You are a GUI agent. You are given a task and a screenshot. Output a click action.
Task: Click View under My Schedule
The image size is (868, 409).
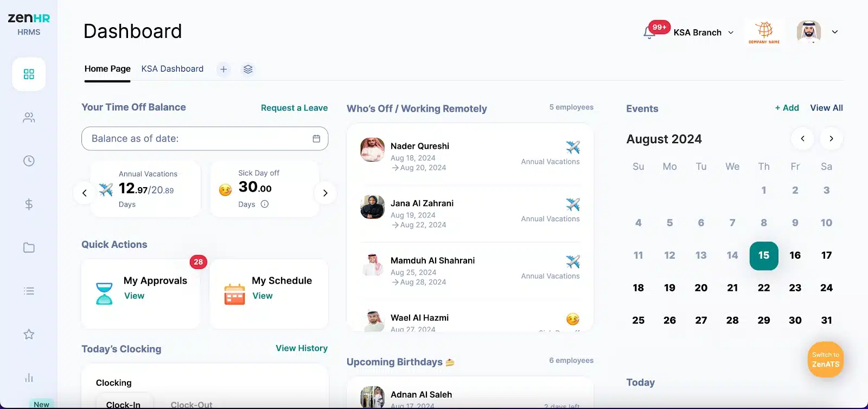(x=263, y=296)
